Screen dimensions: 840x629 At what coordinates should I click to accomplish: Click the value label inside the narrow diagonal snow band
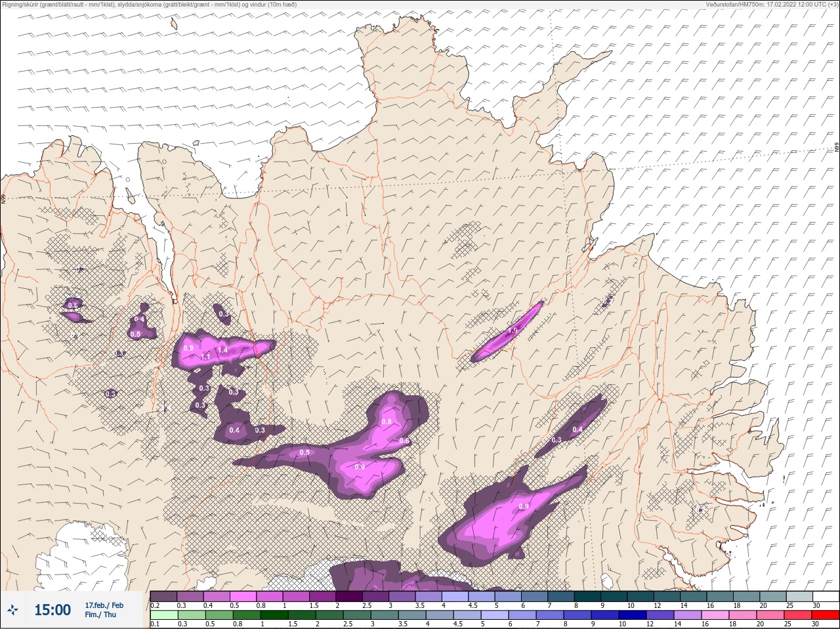click(x=513, y=330)
